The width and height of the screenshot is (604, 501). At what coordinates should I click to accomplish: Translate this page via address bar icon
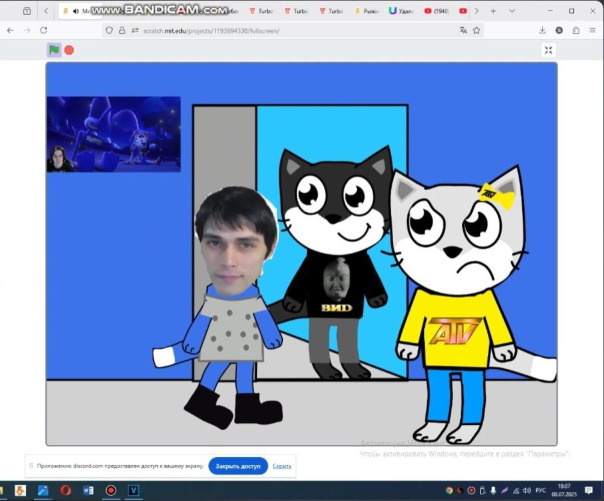click(x=463, y=30)
